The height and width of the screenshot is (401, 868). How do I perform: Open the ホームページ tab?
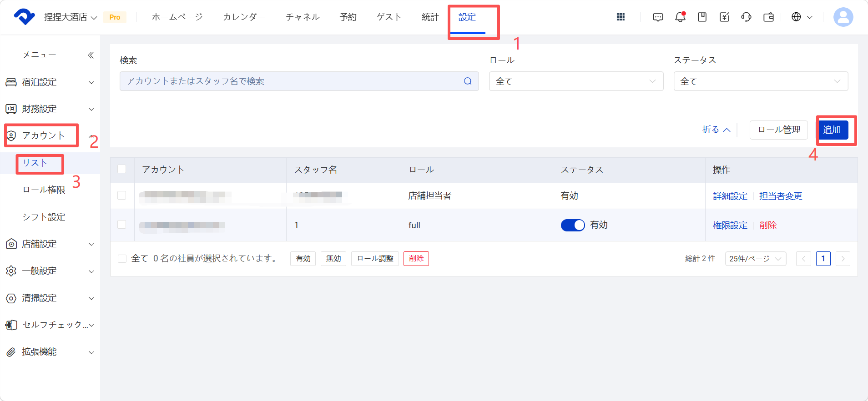pos(177,17)
